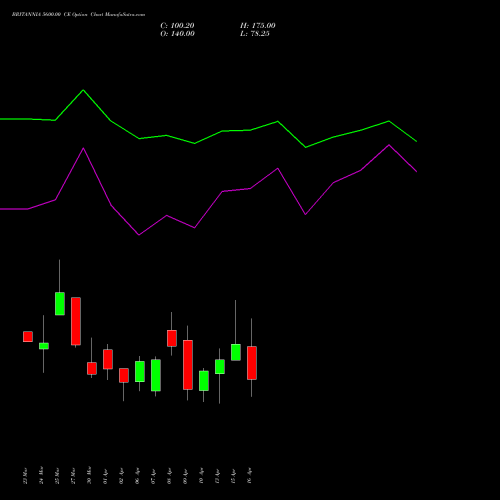Select the green candle for 13 Apr

220,367
